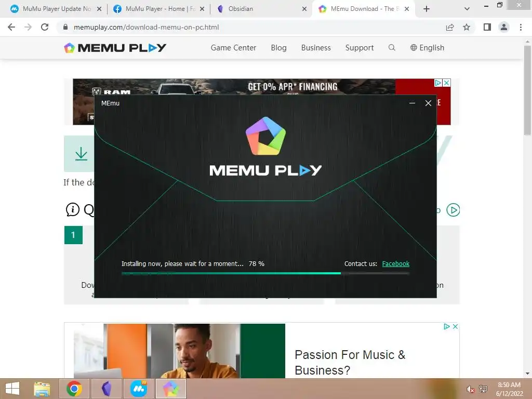The height and width of the screenshot is (399, 532).
Task: Close the MuMu Player Facebook tab
Action: [202, 9]
